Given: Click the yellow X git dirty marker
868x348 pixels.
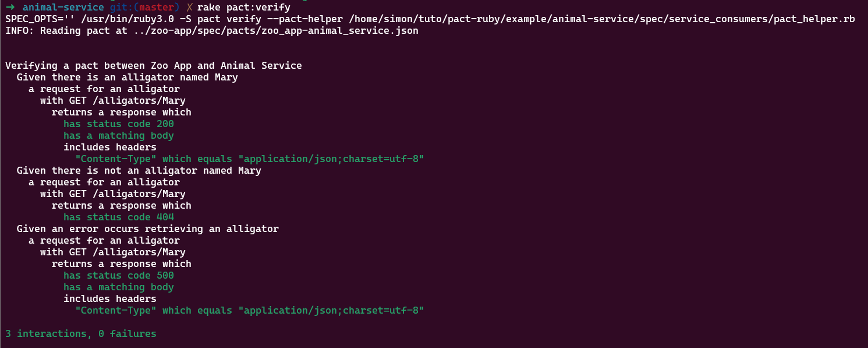Looking at the screenshot, I should coord(189,8).
